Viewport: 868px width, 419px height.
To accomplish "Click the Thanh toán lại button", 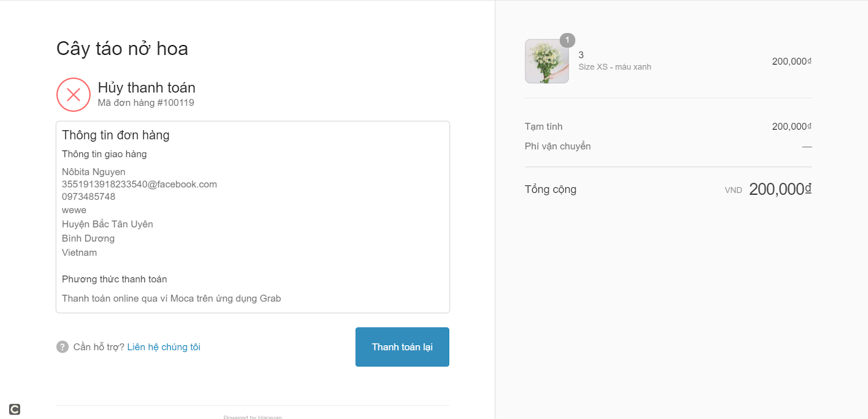I will pyautogui.click(x=402, y=347).
